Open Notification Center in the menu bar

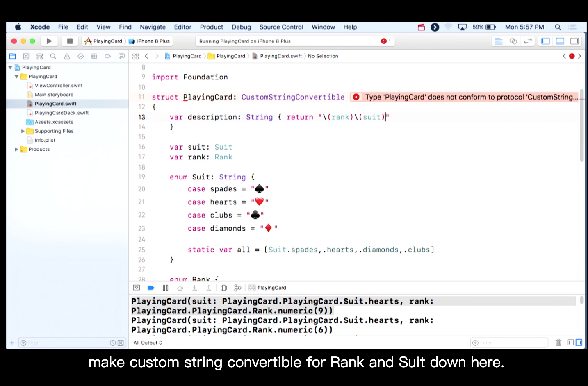tap(572, 27)
